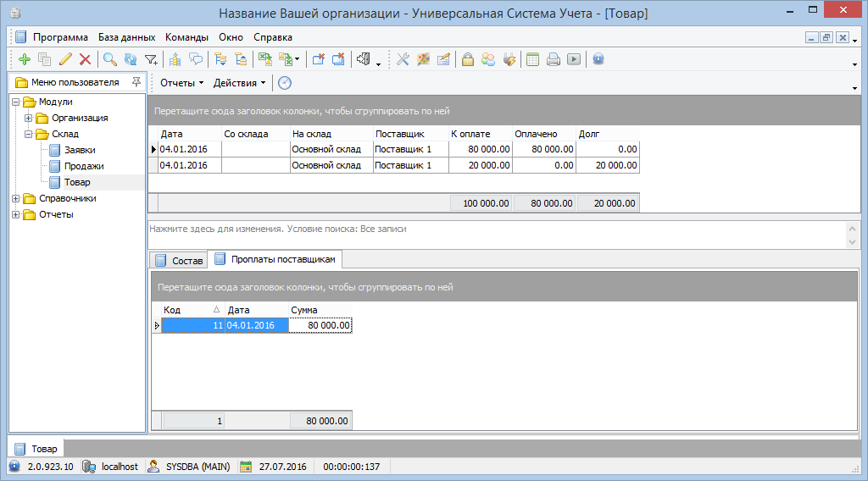Click the blue info help icon

coord(598,59)
